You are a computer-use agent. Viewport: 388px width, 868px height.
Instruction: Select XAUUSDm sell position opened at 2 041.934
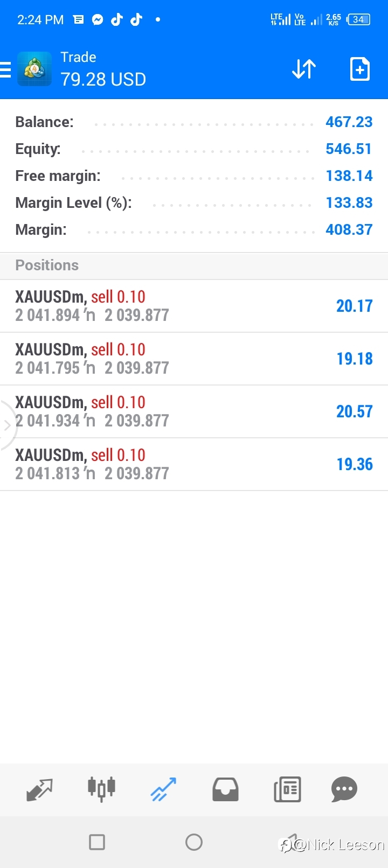194,411
